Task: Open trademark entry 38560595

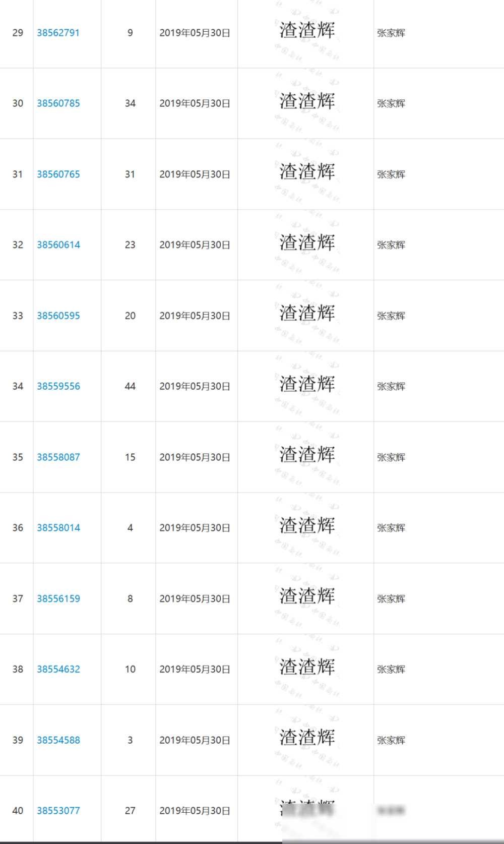Action: click(58, 316)
